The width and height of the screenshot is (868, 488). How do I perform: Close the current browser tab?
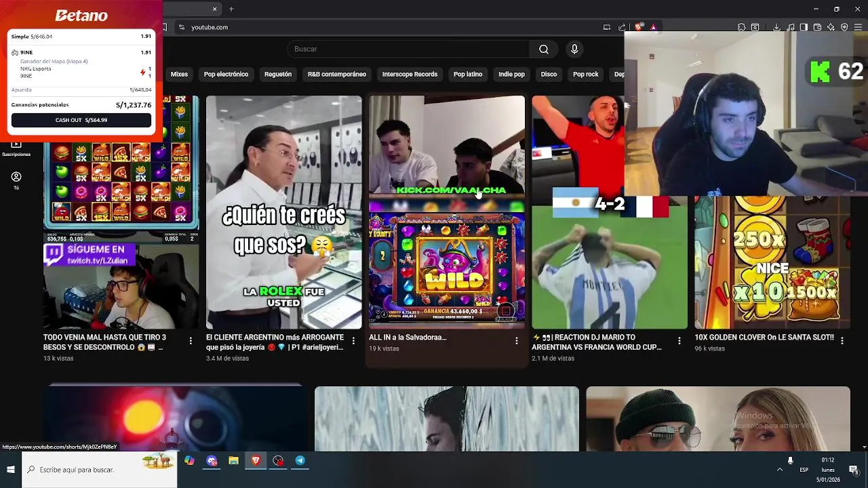[215, 9]
